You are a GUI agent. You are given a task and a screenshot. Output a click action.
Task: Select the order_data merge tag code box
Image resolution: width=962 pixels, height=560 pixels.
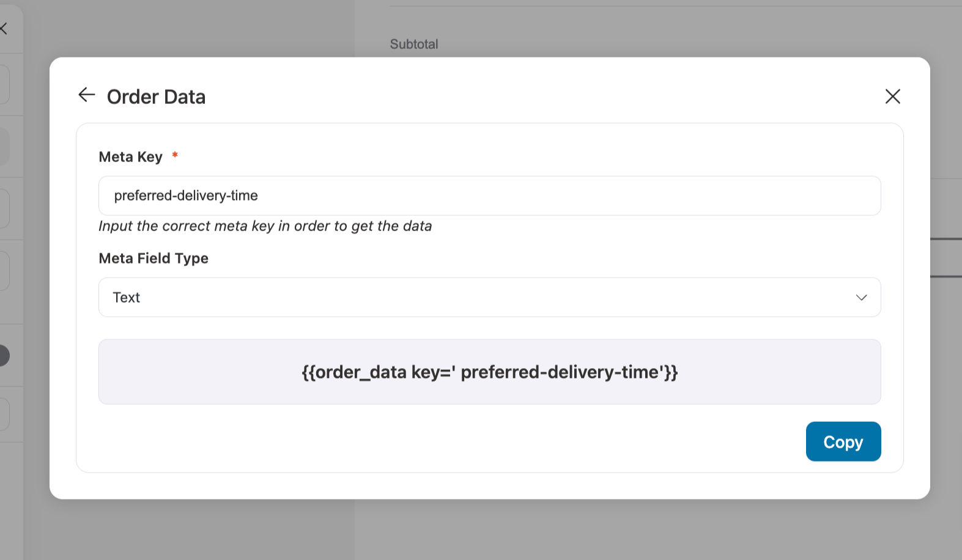pyautogui.click(x=489, y=372)
